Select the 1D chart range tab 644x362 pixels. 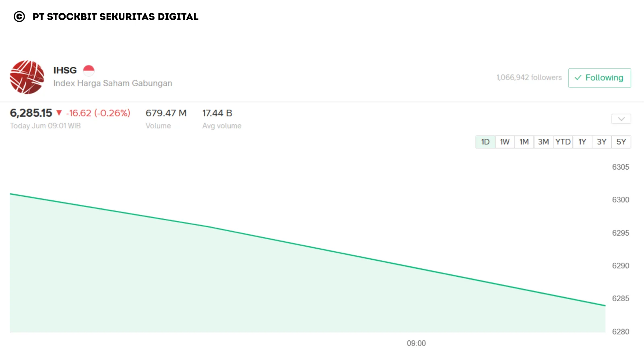(x=485, y=142)
